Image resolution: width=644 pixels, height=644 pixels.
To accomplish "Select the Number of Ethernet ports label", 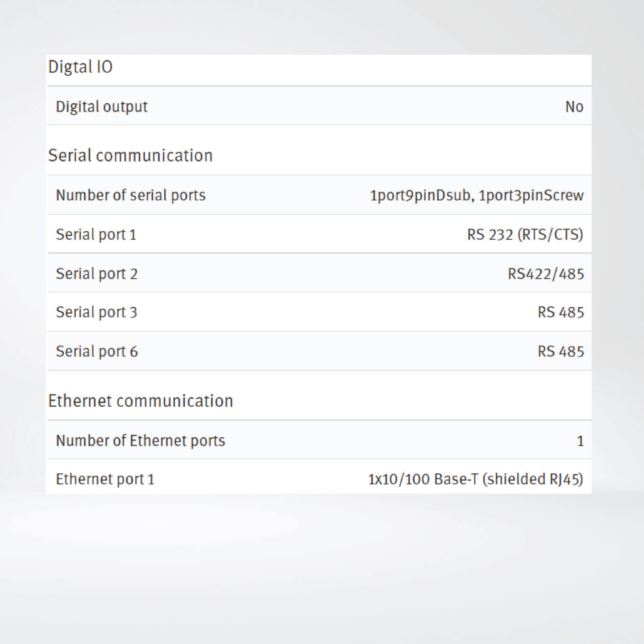I will [x=140, y=441].
